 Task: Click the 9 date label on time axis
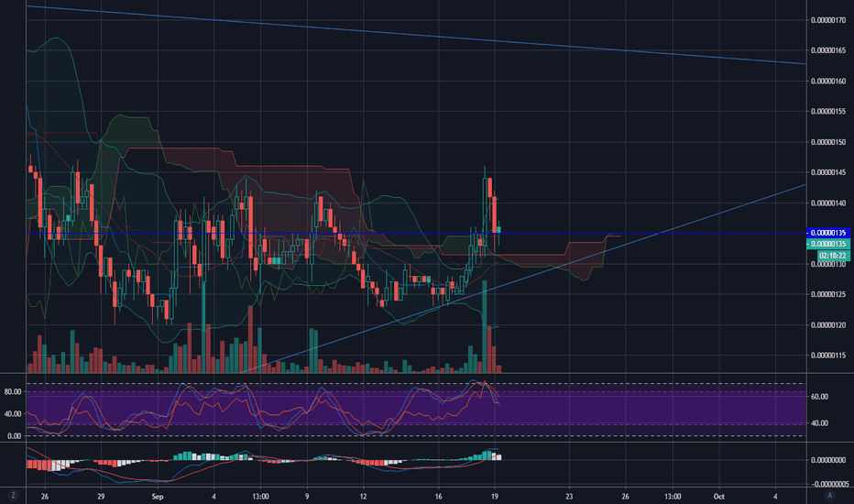click(x=307, y=497)
